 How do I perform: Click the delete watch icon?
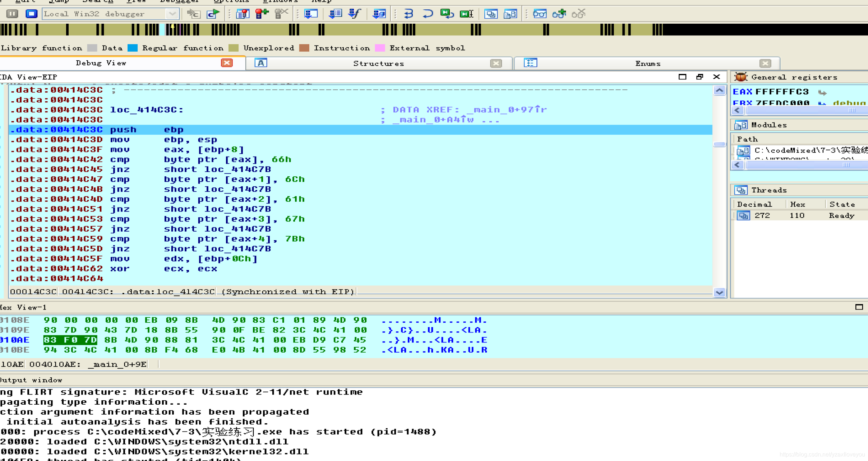point(578,14)
